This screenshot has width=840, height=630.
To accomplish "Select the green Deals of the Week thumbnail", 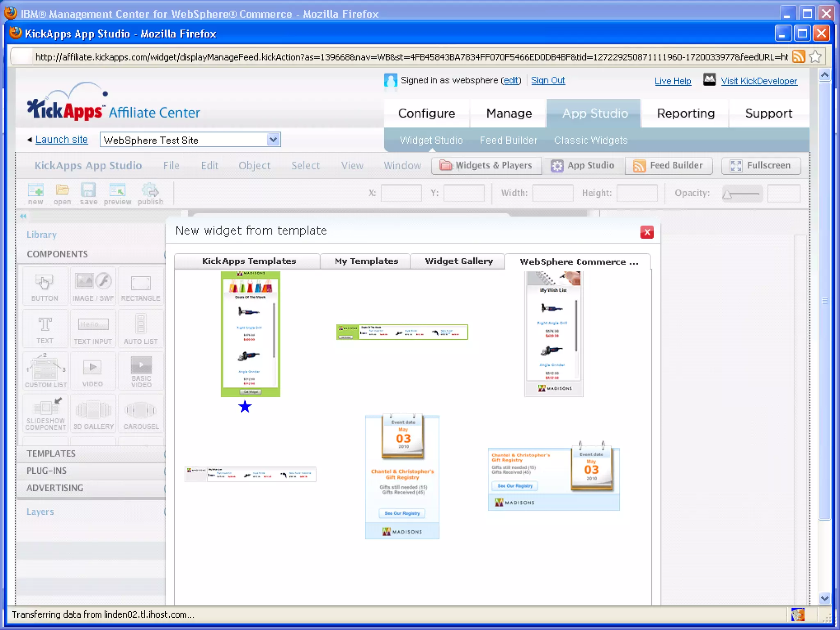I will pos(250,334).
